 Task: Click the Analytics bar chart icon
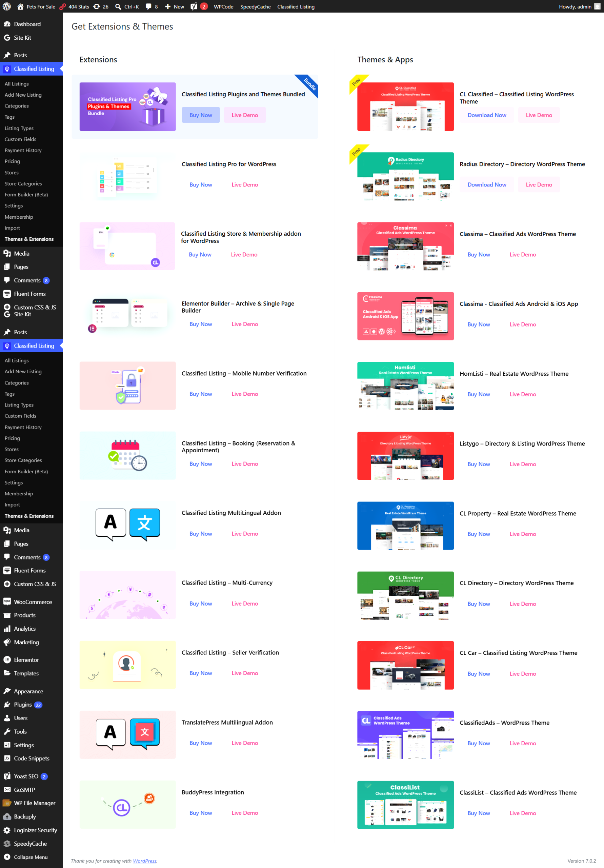point(7,629)
